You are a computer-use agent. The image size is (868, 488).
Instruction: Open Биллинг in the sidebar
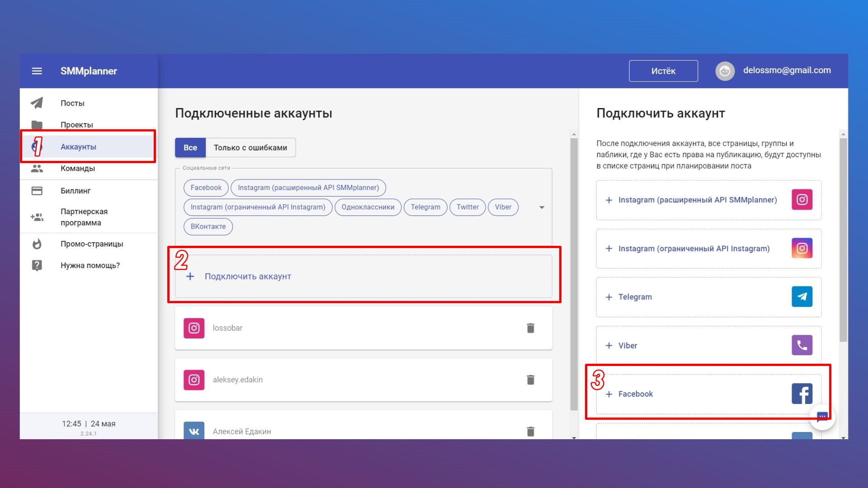tap(75, 191)
